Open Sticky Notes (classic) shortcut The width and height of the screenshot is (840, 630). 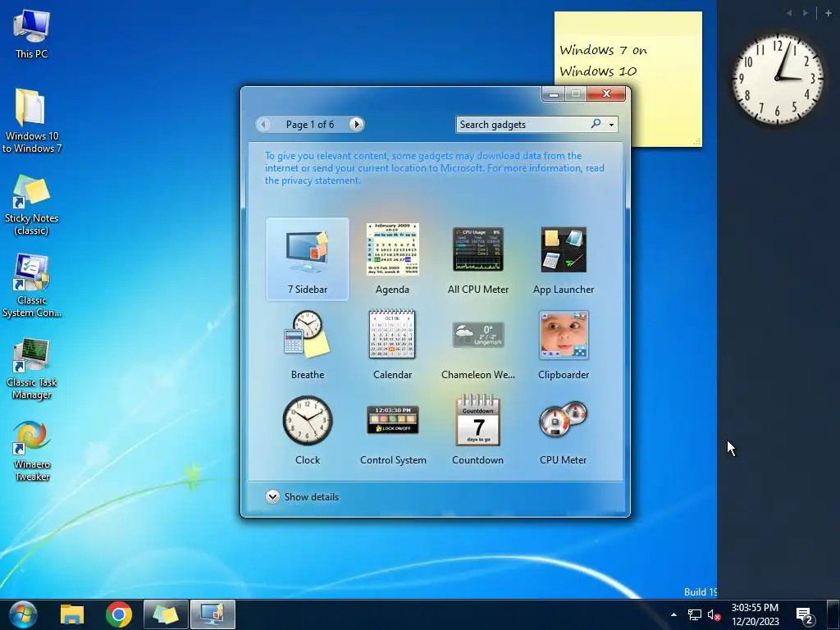[32, 205]
